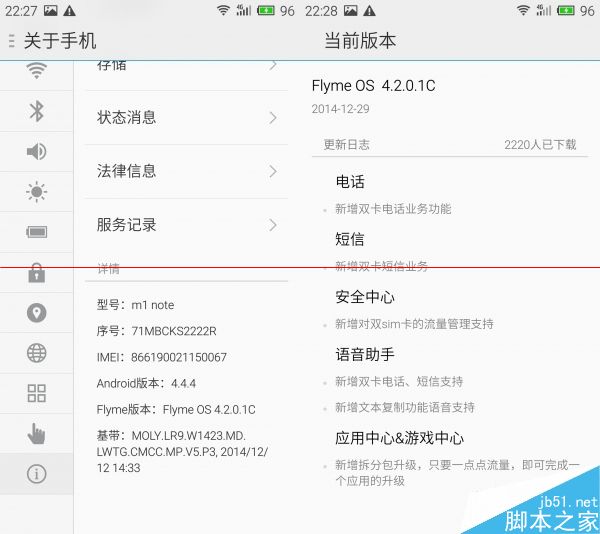
Task: Open the sound settings speaker icon
Action: point(36,151)
